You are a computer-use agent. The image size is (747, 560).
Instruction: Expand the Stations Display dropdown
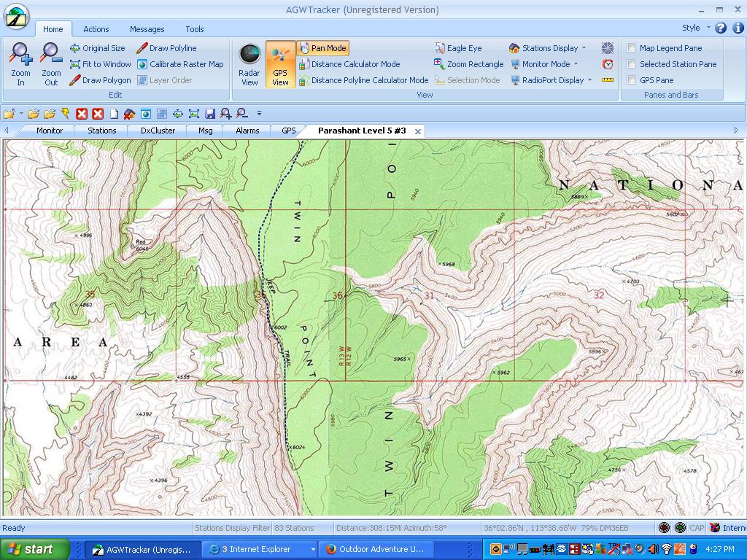click(549, 48)
